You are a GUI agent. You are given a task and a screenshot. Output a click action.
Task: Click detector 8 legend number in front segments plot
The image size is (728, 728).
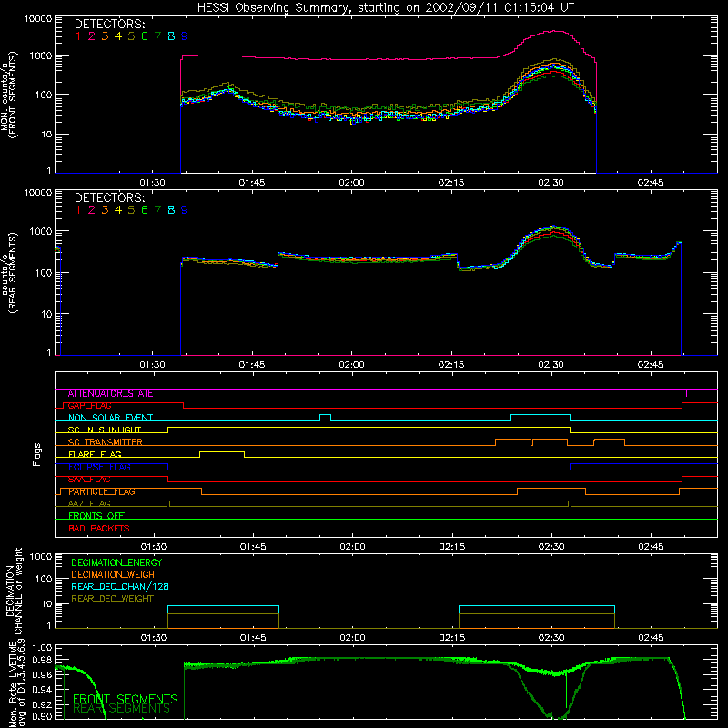pyautogui.click(x=171, y=36)
